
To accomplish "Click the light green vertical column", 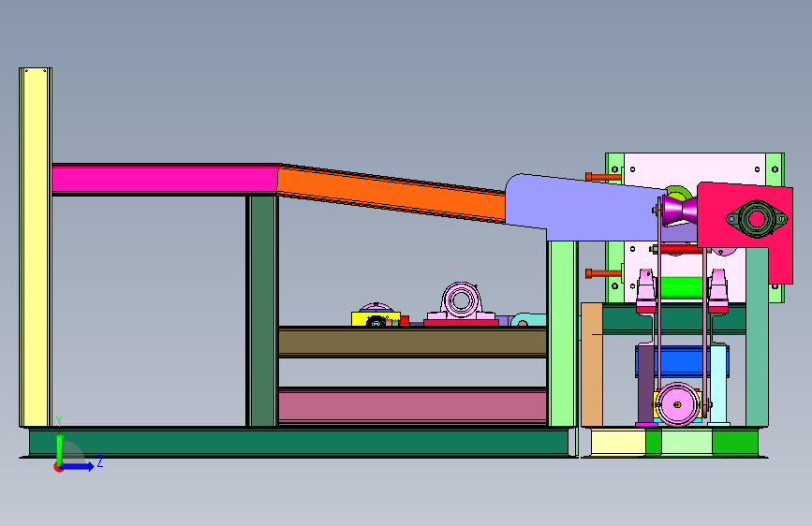I will [x=562, y=334].
